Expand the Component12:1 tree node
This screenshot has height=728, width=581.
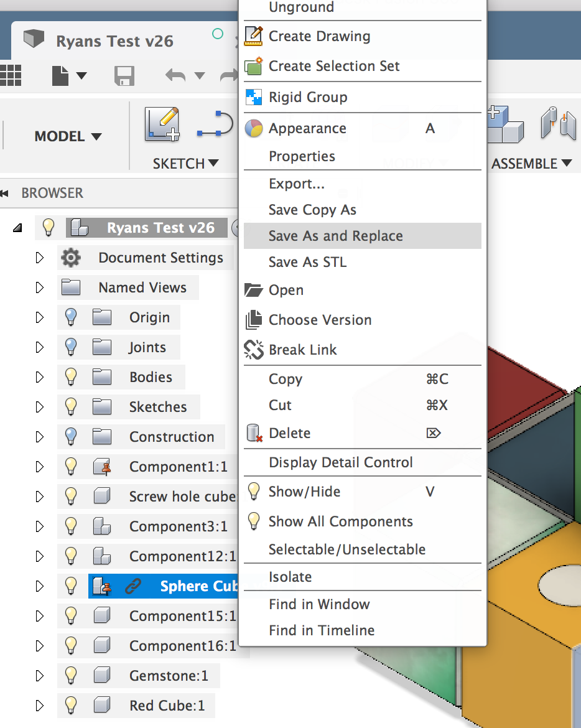click(x=39, y=556)
